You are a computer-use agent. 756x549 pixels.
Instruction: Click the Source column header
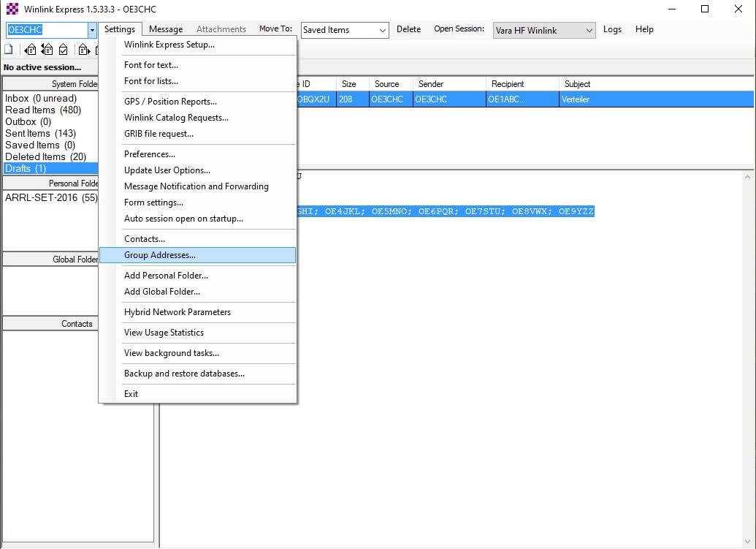[x=391, y=84]
